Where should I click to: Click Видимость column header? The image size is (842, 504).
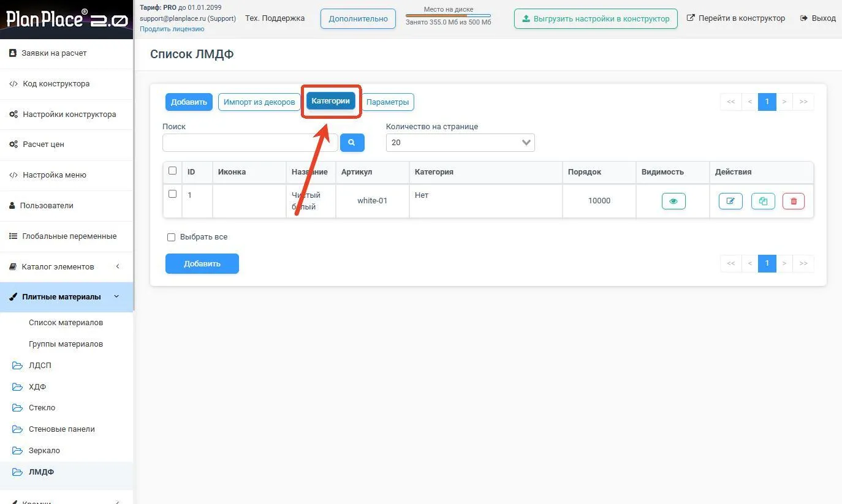point(672,172)
